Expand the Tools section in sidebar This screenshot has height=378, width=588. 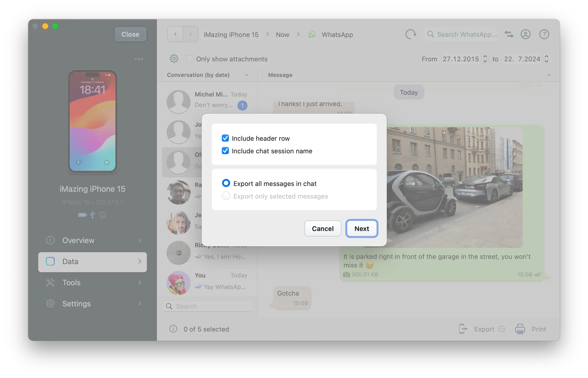140,282
